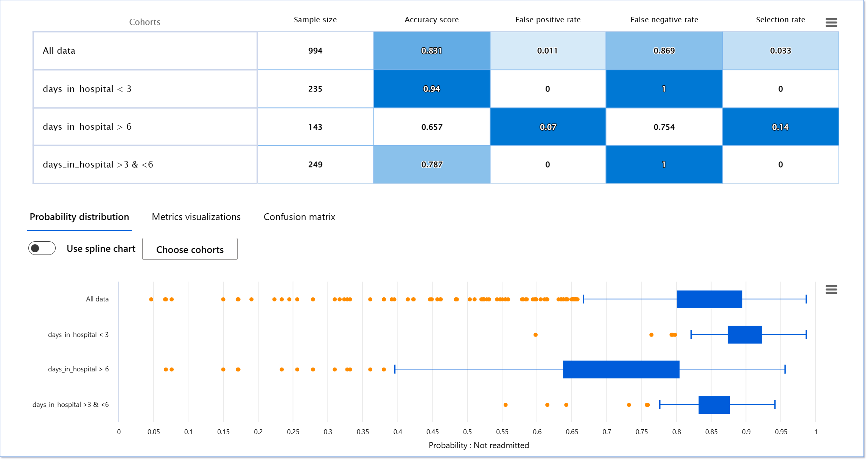
Task: Click the Choose cohorts button
Action: point(190,249)
